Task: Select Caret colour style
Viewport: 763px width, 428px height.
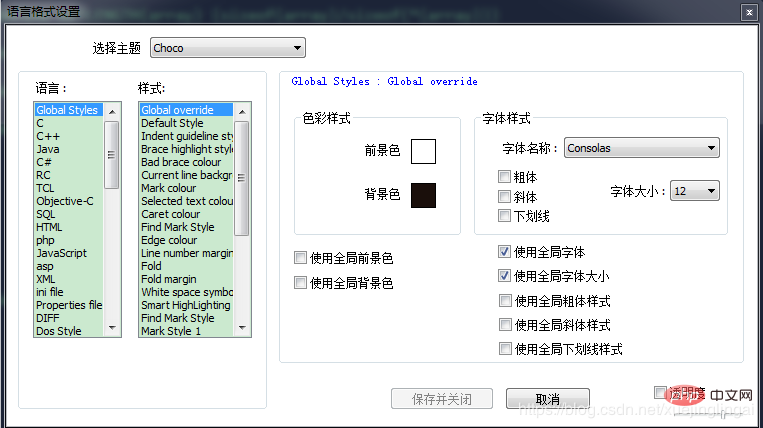Action: coord(186,214)
